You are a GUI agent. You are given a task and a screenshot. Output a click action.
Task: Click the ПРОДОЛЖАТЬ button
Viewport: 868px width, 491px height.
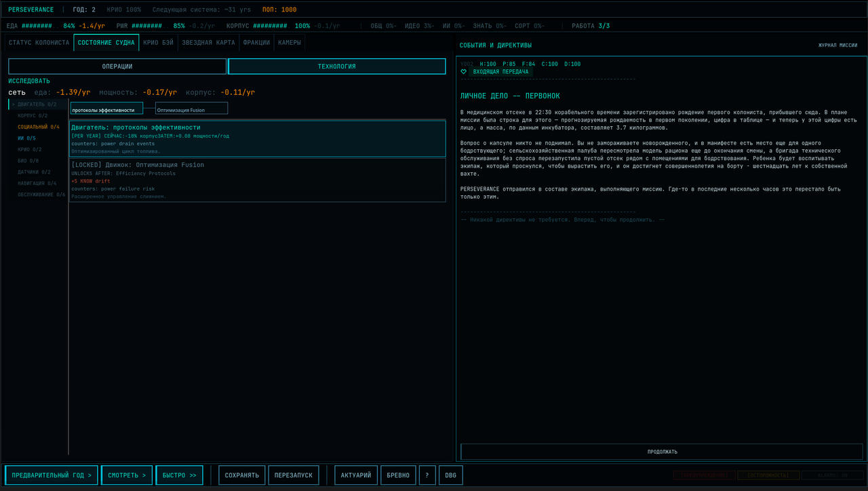[x=662, y=452]
